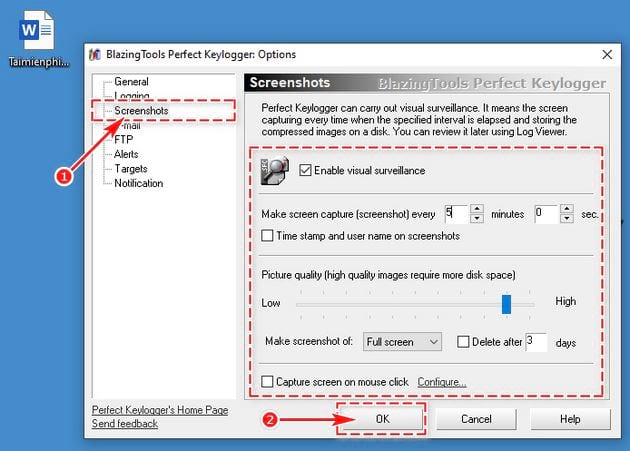Click the picture quality slider thumb
This screenshot has height=451, width=630.
coord(506,304)
